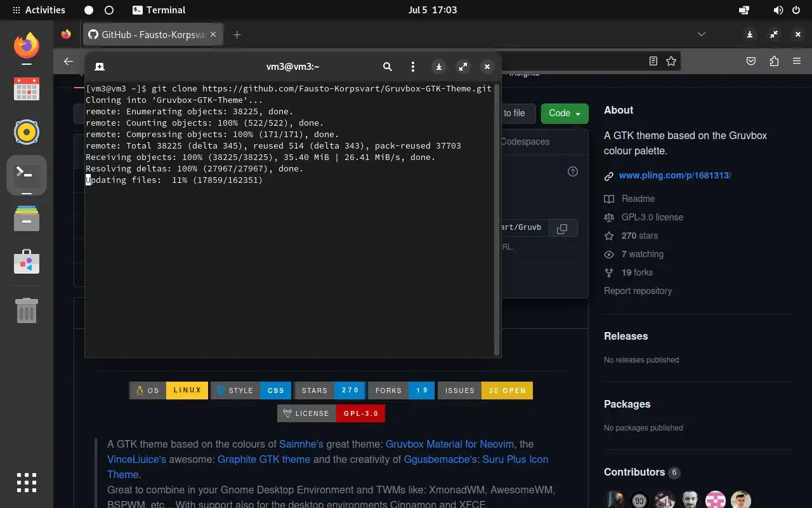Open the Packages heading link
The image size is (812, 508).
coord(627,404)
